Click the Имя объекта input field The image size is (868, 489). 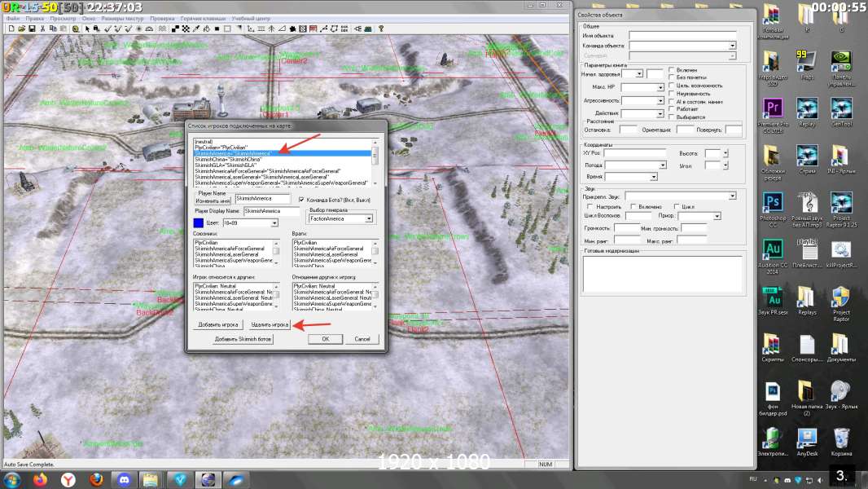click(x=682, y=35)
